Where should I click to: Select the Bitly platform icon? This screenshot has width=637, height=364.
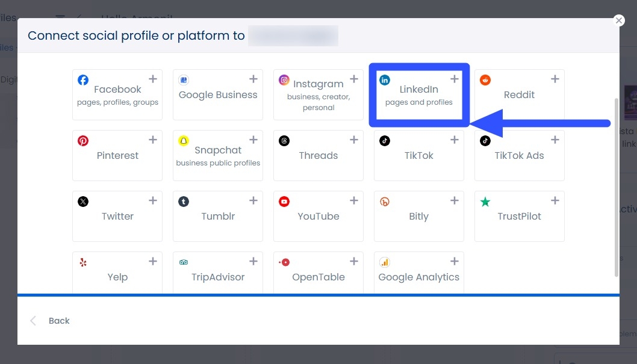pos(384,201)
